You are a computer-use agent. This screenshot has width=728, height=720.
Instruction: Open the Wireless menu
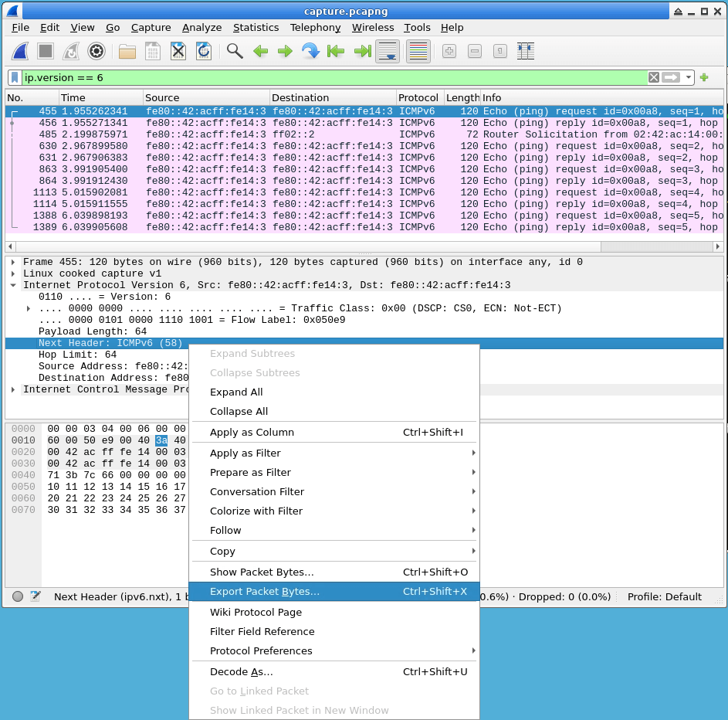click(373, 27)
